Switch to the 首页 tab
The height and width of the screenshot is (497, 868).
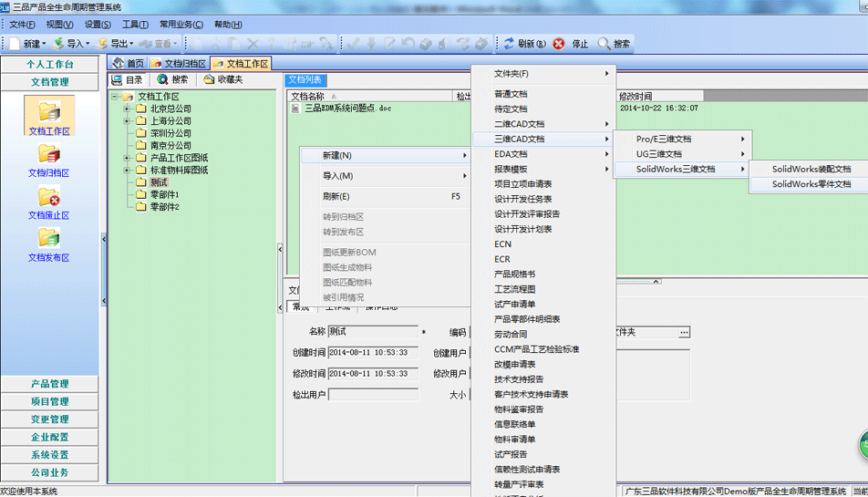click(128, 64)
